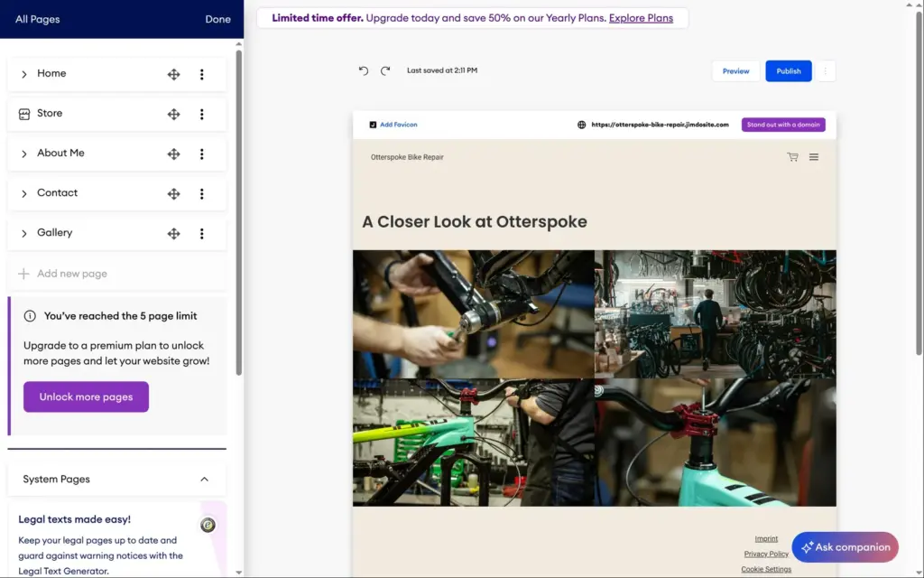Click the Store page shop icon
The width and height of the screenshot is (924, 578).
(24, 115)
